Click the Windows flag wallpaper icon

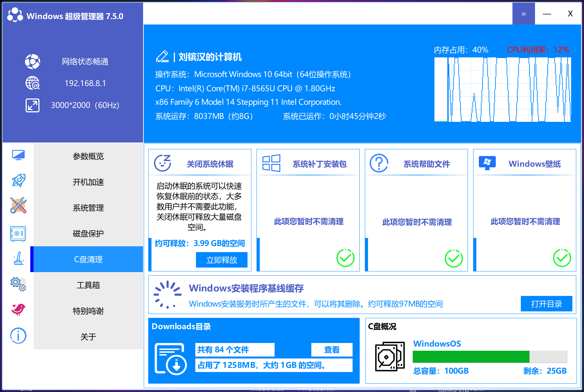tap(487, 163)
